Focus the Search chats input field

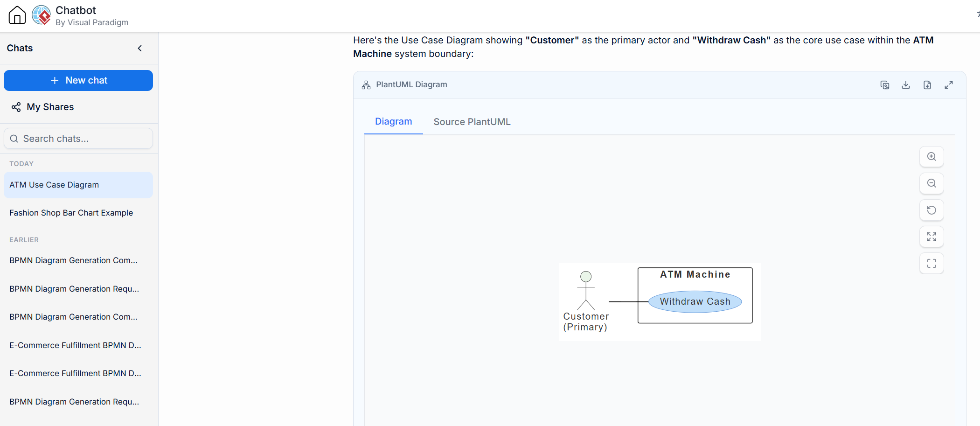[78, 139]
